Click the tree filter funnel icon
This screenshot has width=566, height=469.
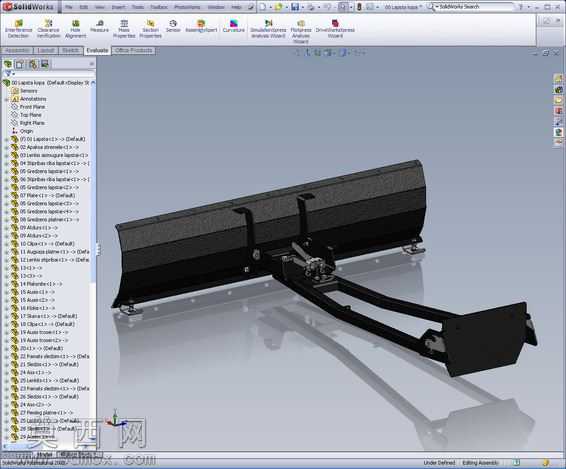click(x=8, y=74)
